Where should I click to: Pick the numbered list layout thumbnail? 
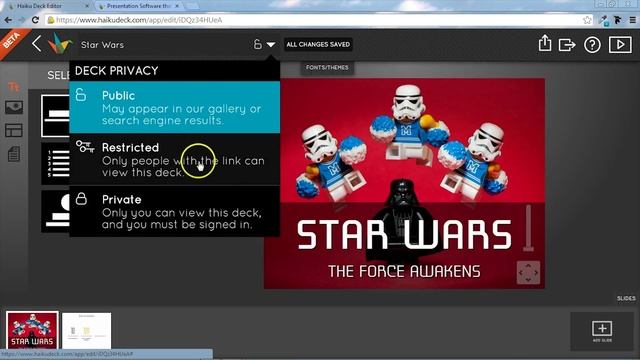[55, 163]
